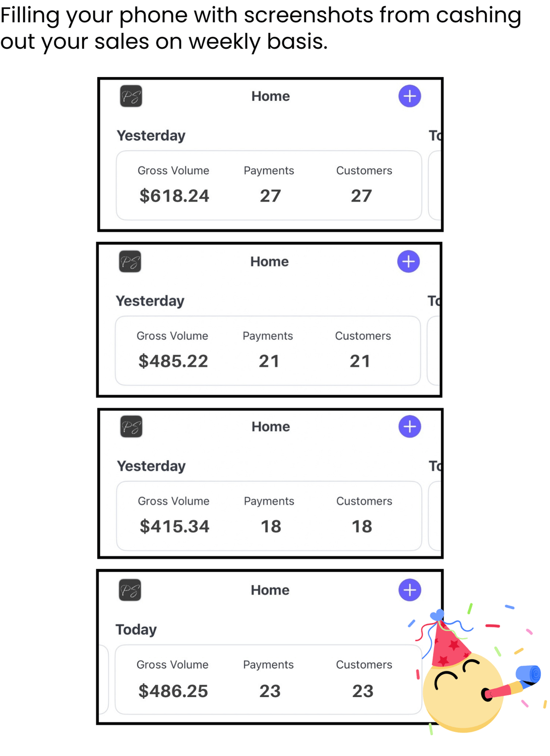The image size is (550, 756).
Task: Click the PS logo in the Today screenshot
Action: click(130, 590)
